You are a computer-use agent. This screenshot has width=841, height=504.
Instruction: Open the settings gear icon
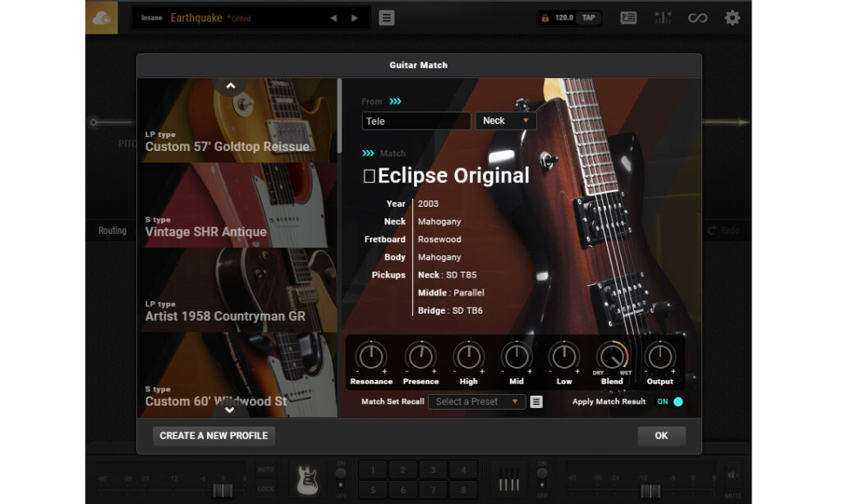coord(732,18)
